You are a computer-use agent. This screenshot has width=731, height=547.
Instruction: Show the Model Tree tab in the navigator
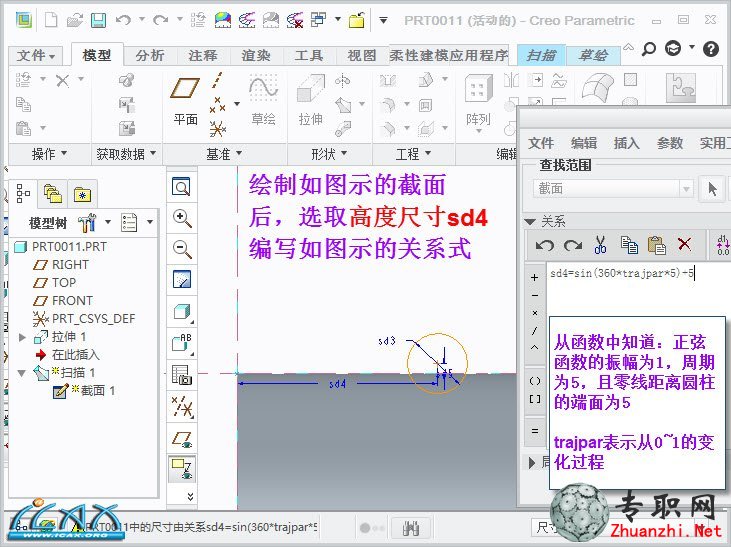tap(23, 193)
